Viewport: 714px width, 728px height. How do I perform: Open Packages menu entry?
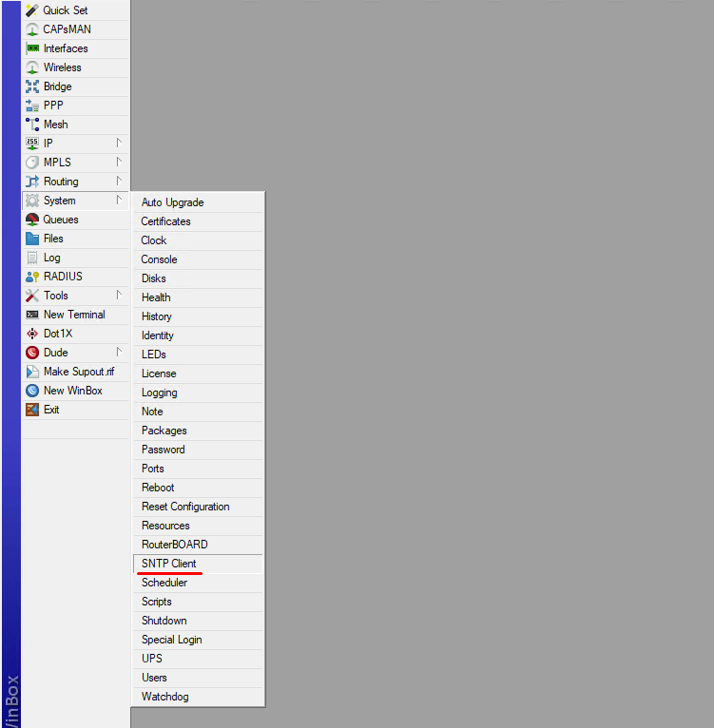[x=198, y=431]
